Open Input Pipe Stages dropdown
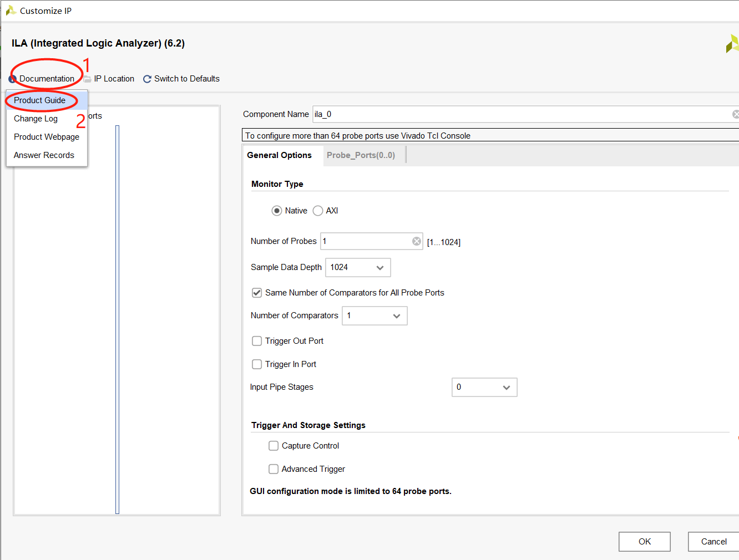Screen dimensions: 739x560 (x=484, y=387)
